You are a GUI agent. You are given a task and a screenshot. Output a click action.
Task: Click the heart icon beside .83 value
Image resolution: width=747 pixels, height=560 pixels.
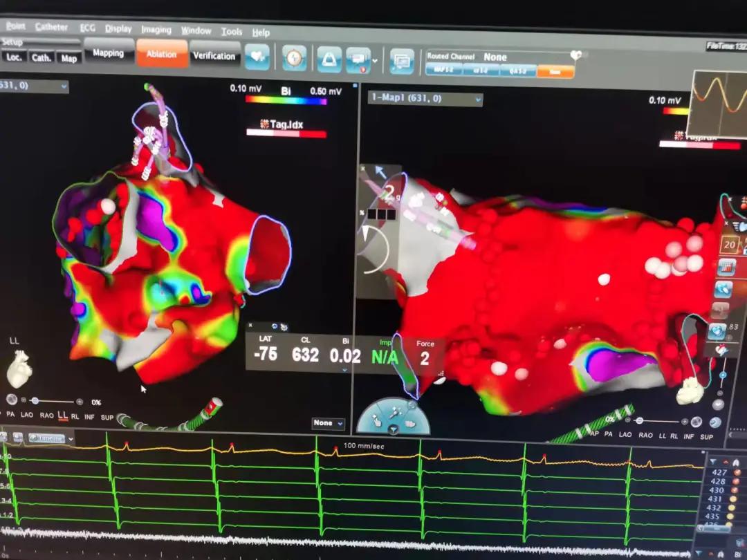pyautogui.click(x=717, y=330)
